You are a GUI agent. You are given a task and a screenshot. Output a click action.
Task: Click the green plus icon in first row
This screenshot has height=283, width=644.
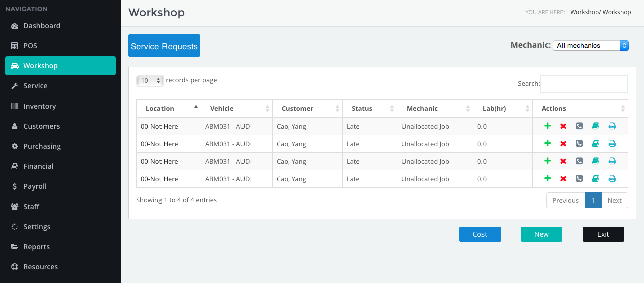click(x=548, y=126)
